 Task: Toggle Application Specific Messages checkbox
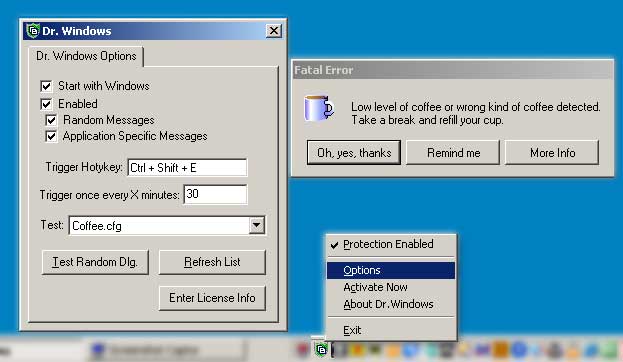click(x=51, y=136)
